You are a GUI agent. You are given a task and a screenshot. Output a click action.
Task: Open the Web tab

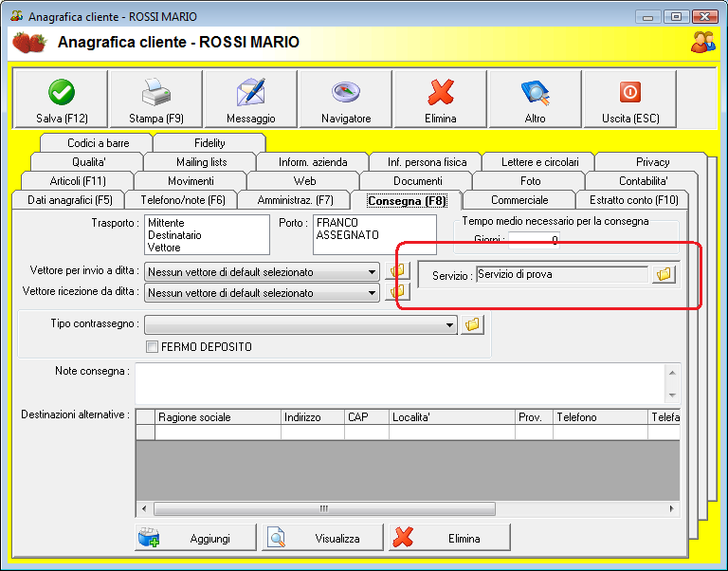pos(304,181)
